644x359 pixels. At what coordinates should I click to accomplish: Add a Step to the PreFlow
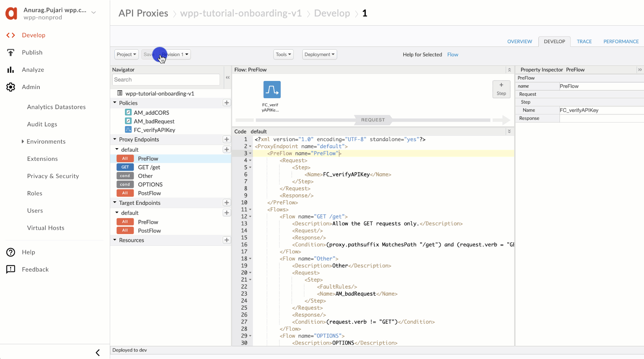click(501, 89)
